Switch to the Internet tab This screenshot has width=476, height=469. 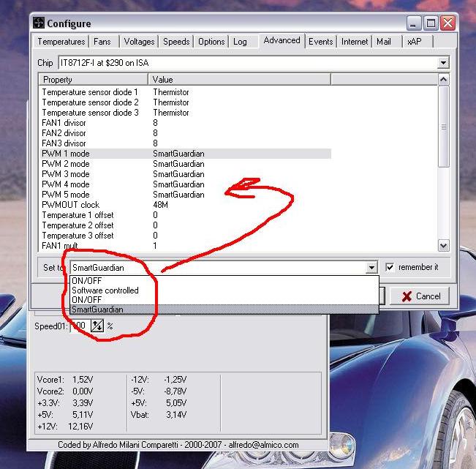pos(355,41)
